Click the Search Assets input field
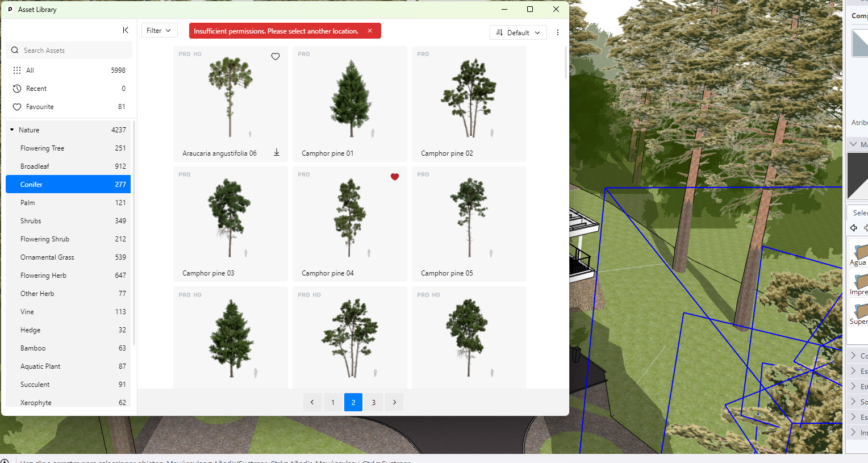The image size is (868, 463). pyautogui.click(x=74, y=51)
